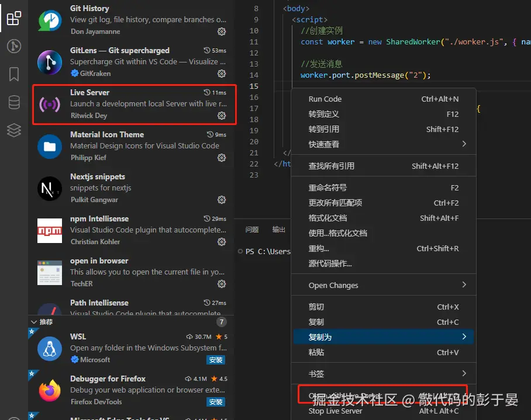Install the Debugger for Firefox extension
The width and height of the screenshot is (531, 420).
point(216,402)
